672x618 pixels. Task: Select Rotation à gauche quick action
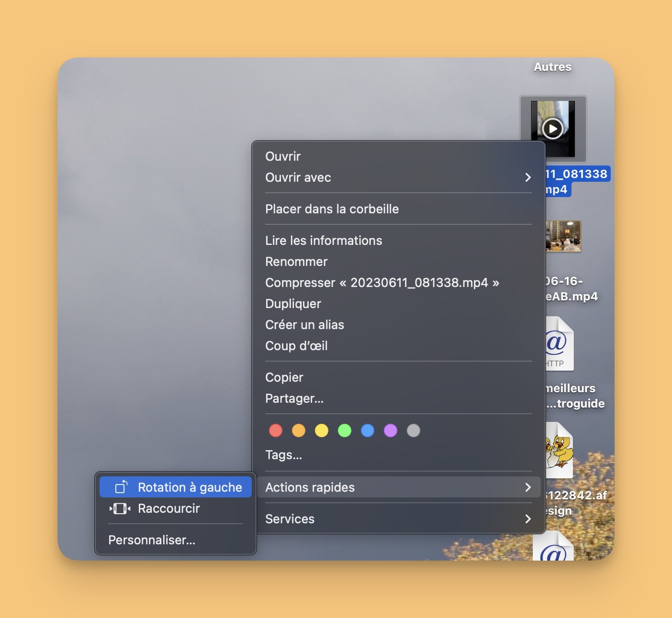click(176, 487)
